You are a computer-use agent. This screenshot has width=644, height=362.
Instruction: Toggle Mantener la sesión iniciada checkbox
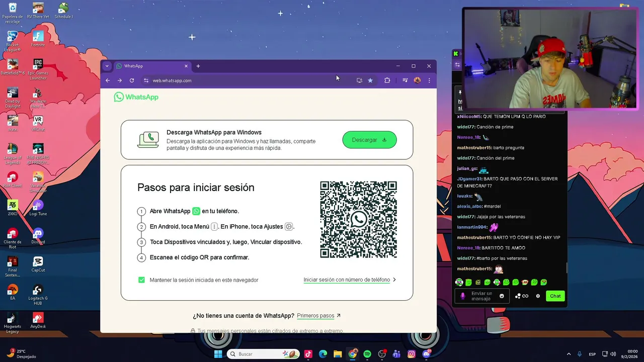click(141, 280)
